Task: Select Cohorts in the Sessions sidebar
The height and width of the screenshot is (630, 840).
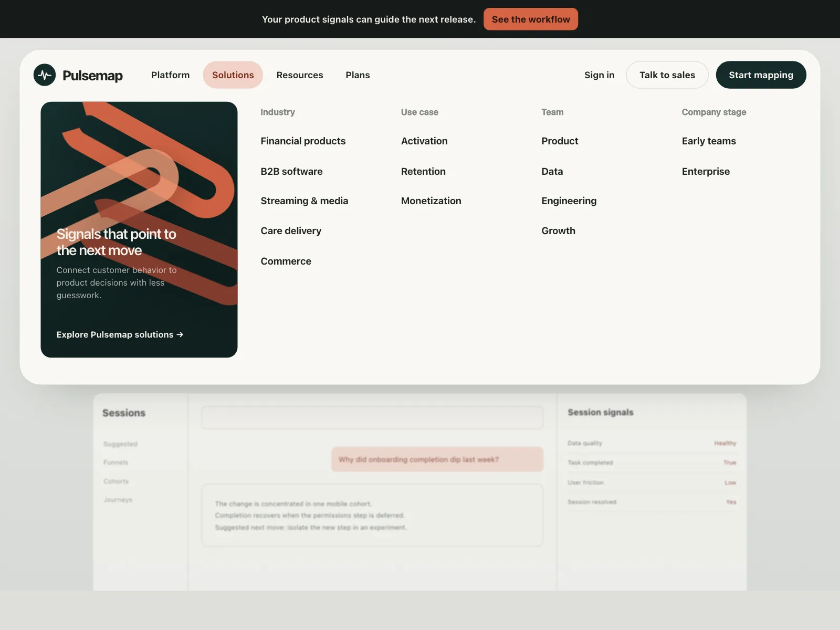Action: [x=116, y=481]
